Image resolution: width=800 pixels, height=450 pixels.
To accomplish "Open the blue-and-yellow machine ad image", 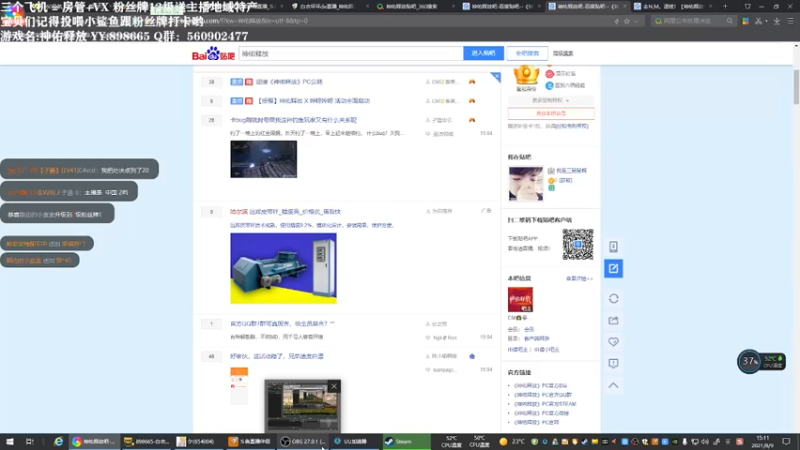I will point(283,268).
